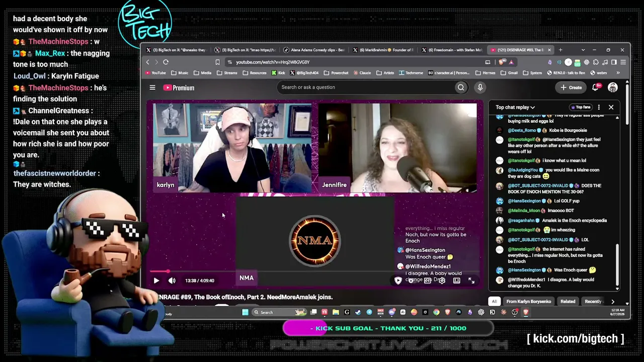Open the Kick bookmark

(278, 73)
